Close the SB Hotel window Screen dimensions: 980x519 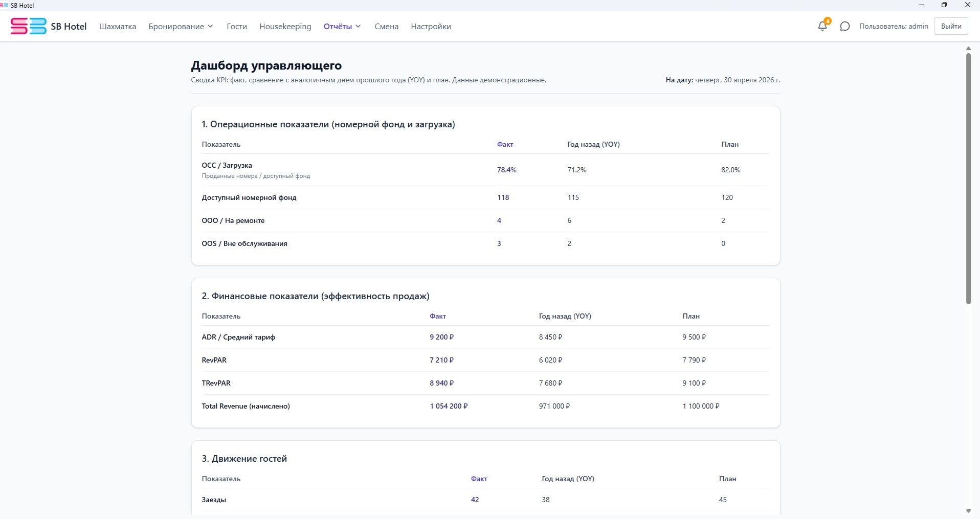pyautogui.click(x=967, y=5)
